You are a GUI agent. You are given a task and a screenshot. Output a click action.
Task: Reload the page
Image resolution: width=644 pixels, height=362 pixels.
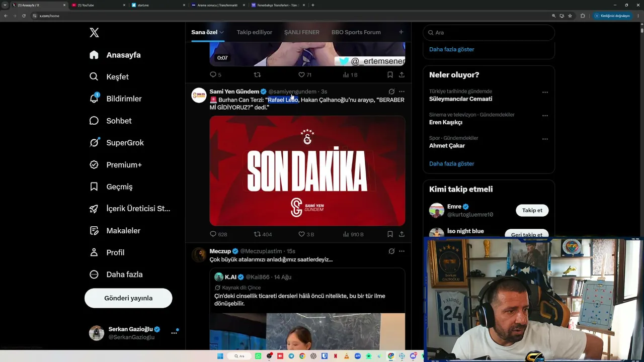point(24,16)
